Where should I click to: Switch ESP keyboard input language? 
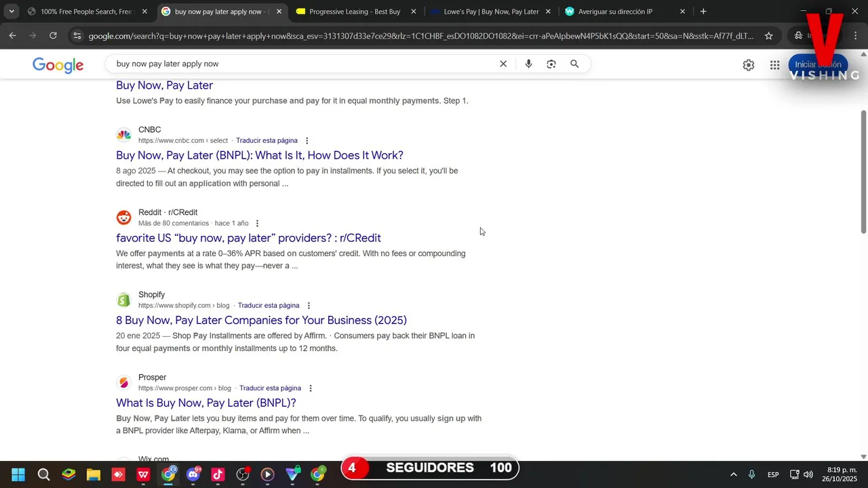(773, 474)
